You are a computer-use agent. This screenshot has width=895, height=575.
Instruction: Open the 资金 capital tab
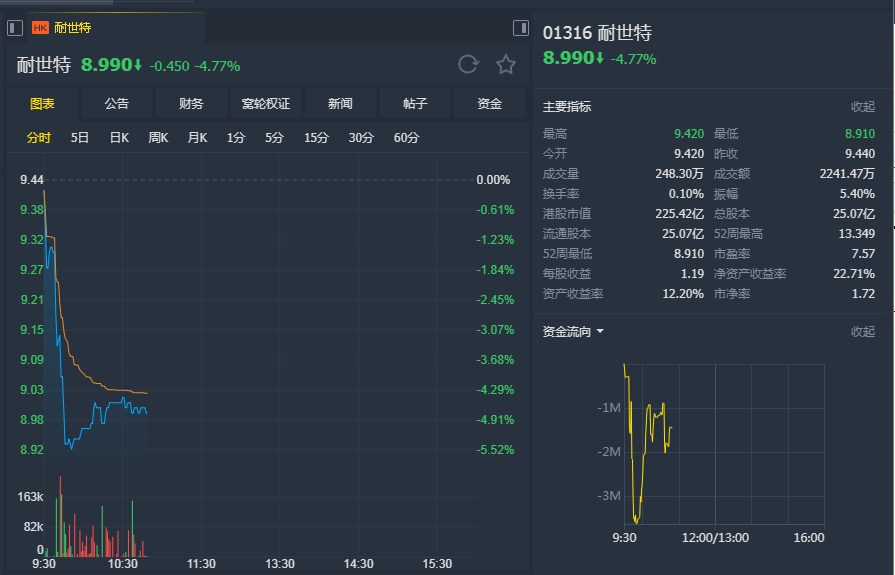coord(489,104)
